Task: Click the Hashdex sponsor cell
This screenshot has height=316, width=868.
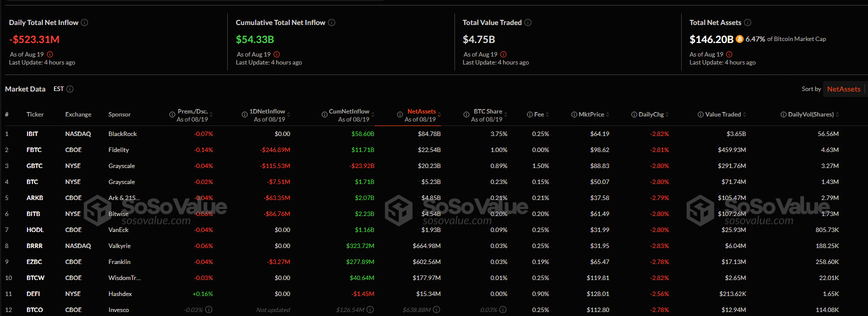Action: coord(120,294)
